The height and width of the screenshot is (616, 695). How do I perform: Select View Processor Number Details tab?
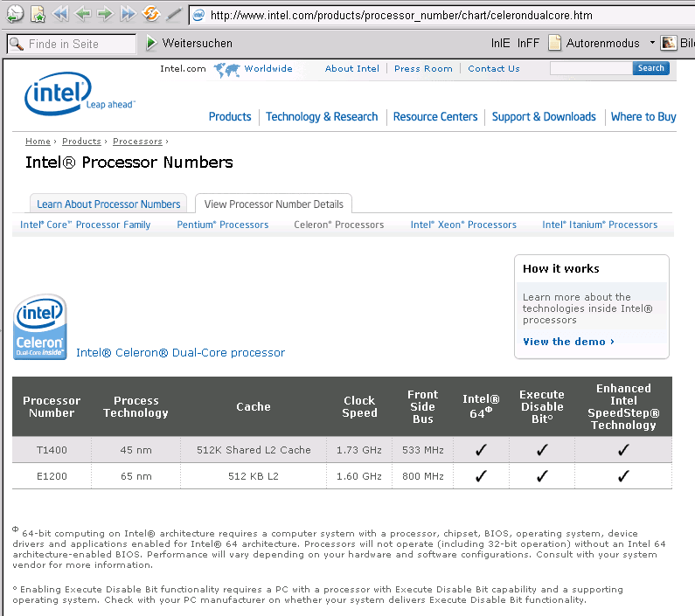(274, 204)
